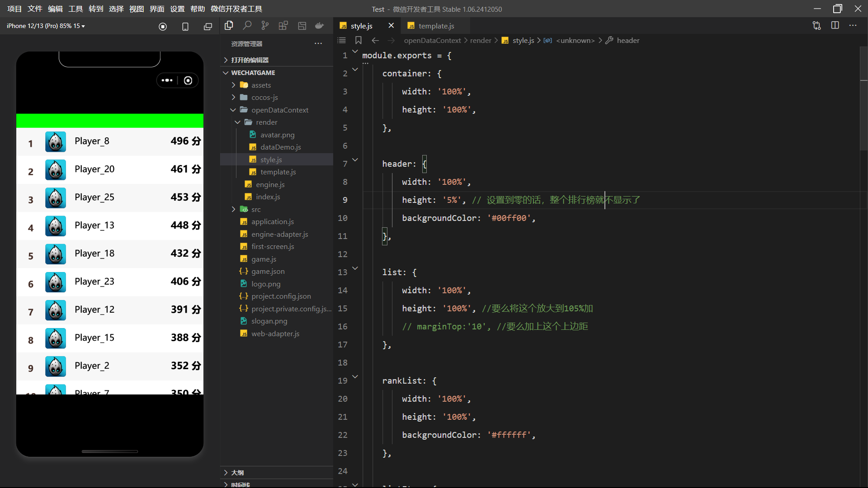
Task: Open the source control panel icon
Action: click(x=265, y=26)
